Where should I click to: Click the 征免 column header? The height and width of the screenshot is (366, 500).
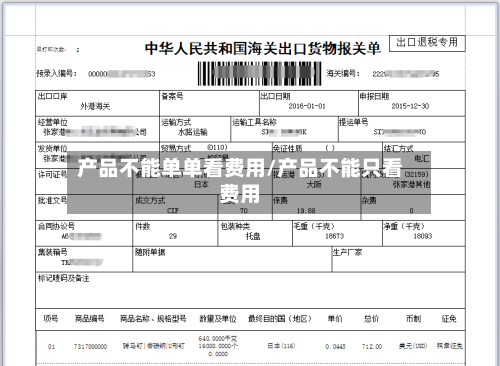(x=449, y=319)
